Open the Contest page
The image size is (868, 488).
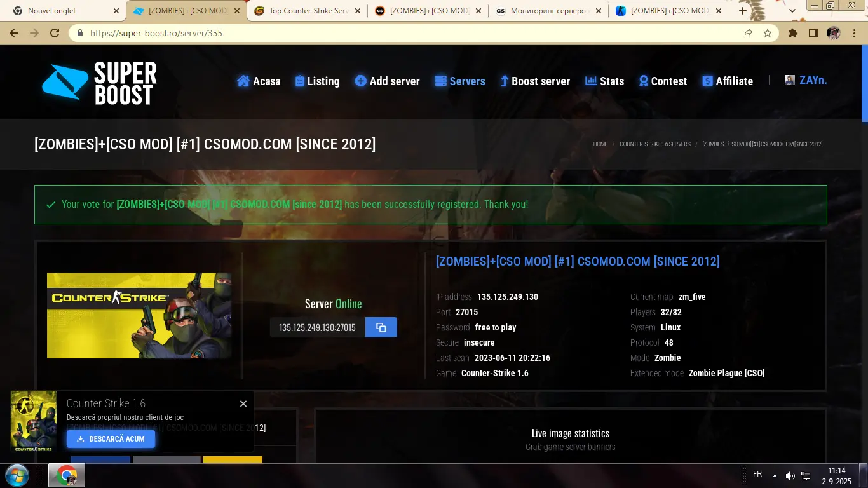(x=663, y=81)
